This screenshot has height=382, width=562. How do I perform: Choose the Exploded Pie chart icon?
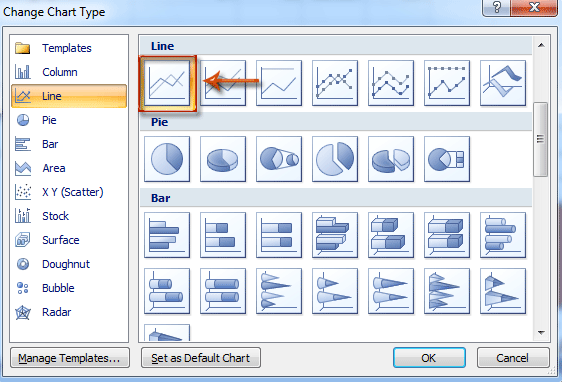(x=335, y=159)
